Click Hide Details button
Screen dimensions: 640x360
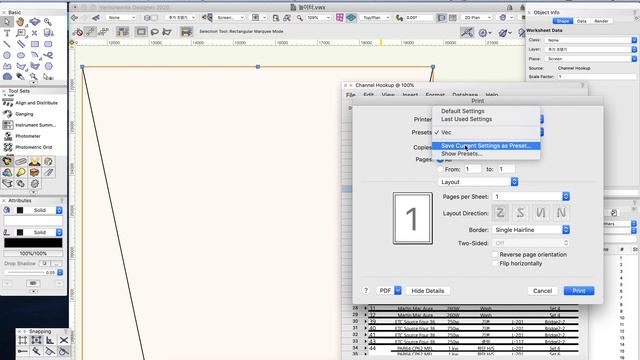(428, 291)
